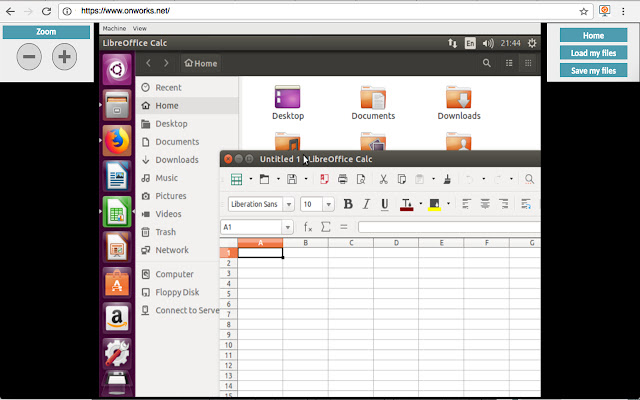Click the Save my files button
640x400 pixels.
(593, 71)
